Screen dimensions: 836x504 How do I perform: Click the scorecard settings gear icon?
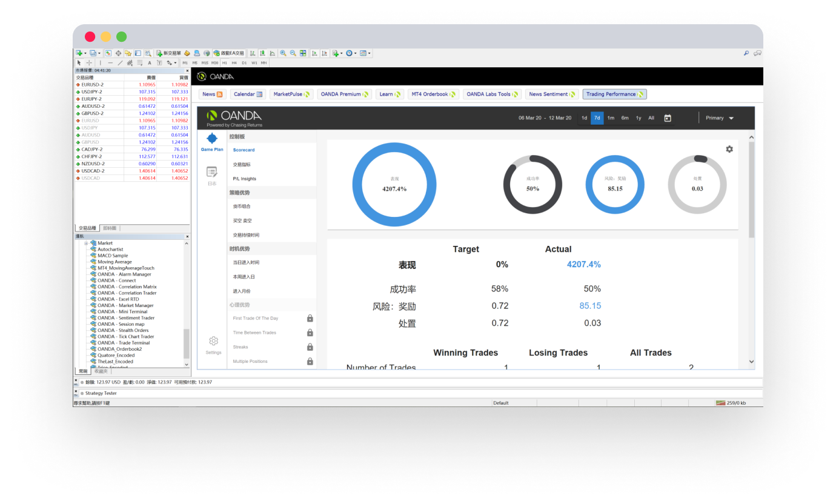(729, 149)
